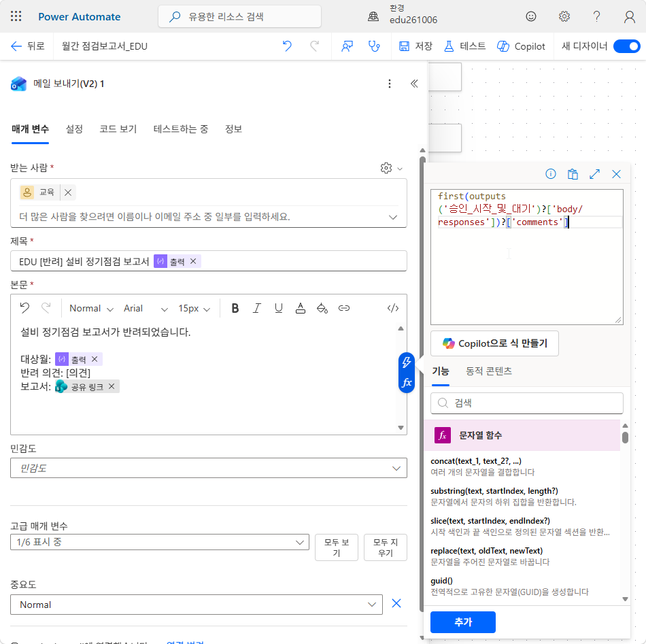Click the environment globe icon
The height and width of the screenshot is (644, 646).
pos(373,16)
